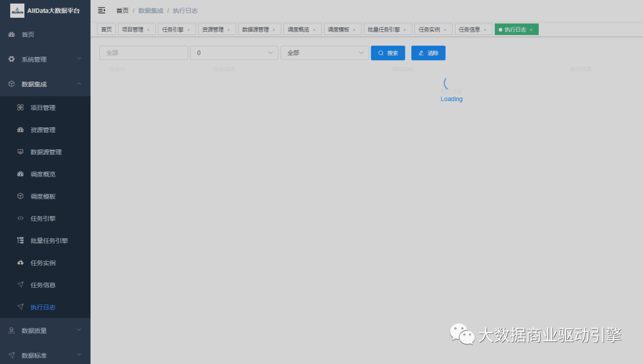Collapse the sidebar with the hamburger icon
Screen dimensions: 643x364
[x=101, y=10]
